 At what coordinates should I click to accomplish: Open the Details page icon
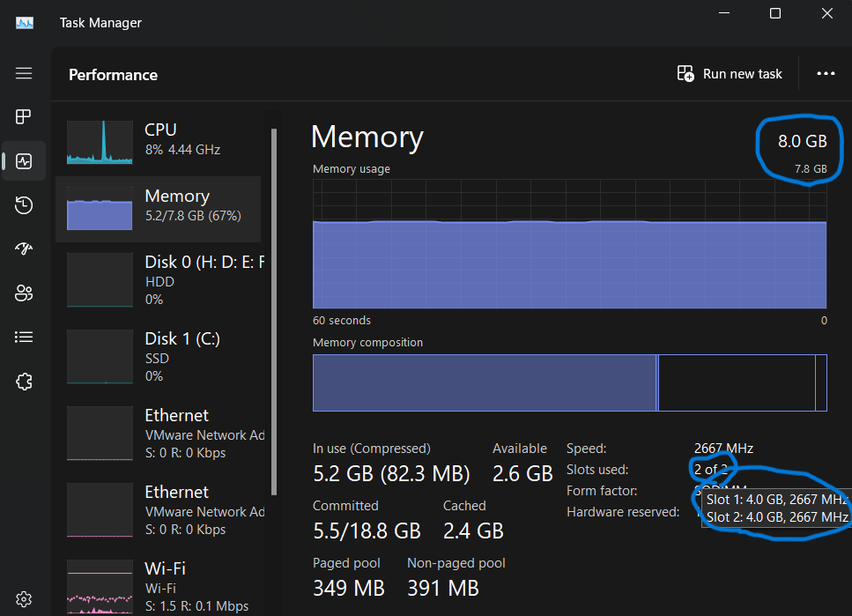tap(24, 337)
